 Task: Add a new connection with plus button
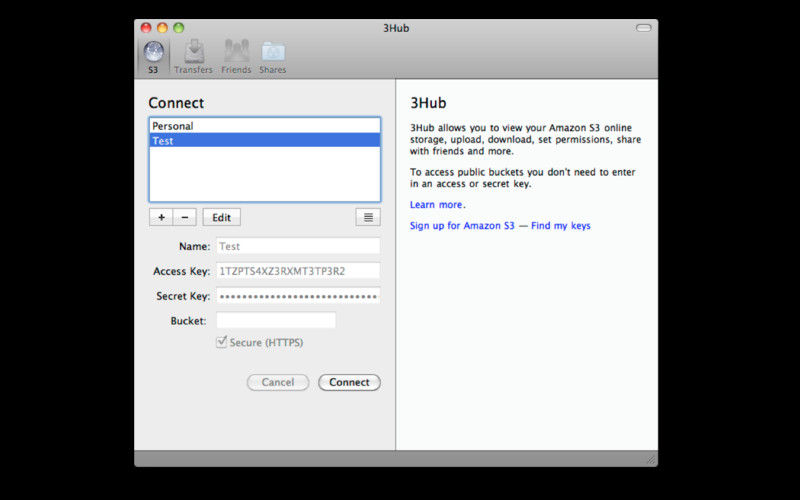point(161,217)
